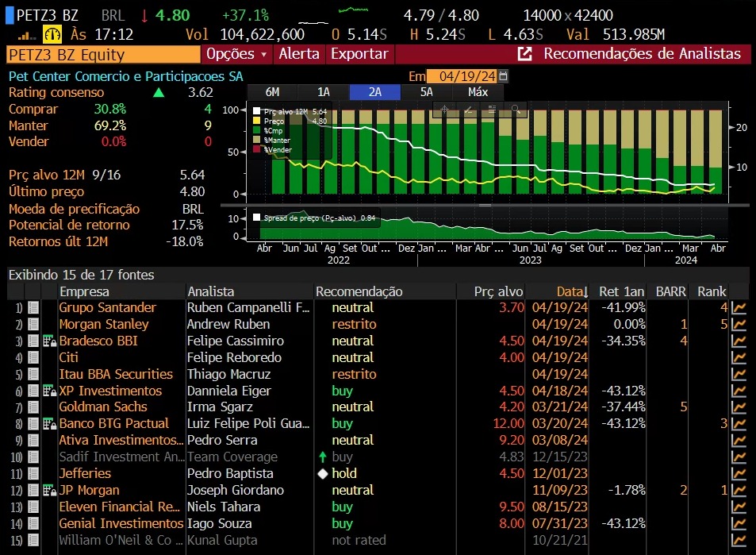Click the crosshair tool in the chart toolbar
The image size is (756, 555).
pos(443,110)
